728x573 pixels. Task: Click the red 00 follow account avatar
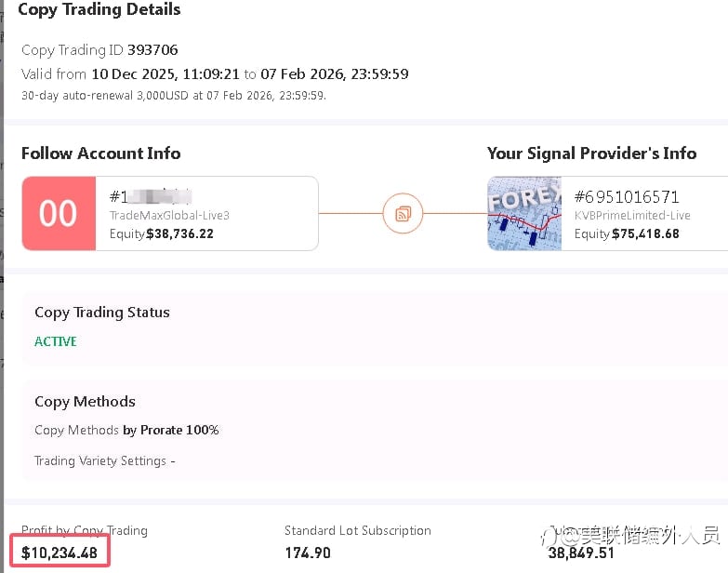59,214
